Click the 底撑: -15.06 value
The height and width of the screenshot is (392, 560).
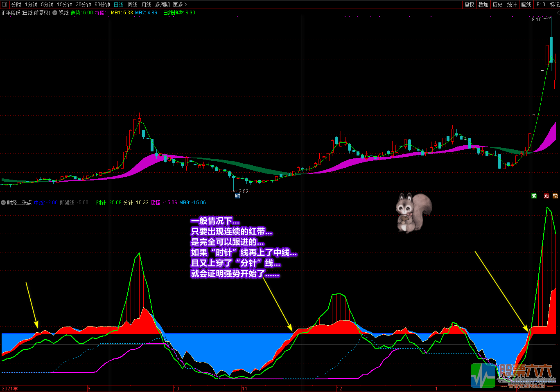click(164, 203)
